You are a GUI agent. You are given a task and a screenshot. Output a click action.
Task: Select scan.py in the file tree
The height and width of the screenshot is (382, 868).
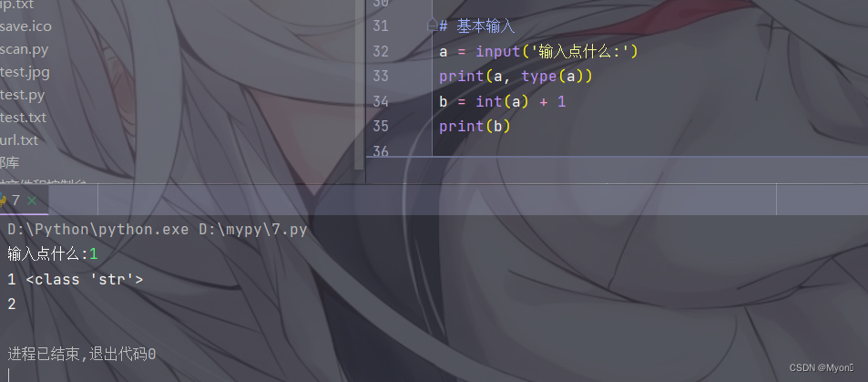(24, 49)
